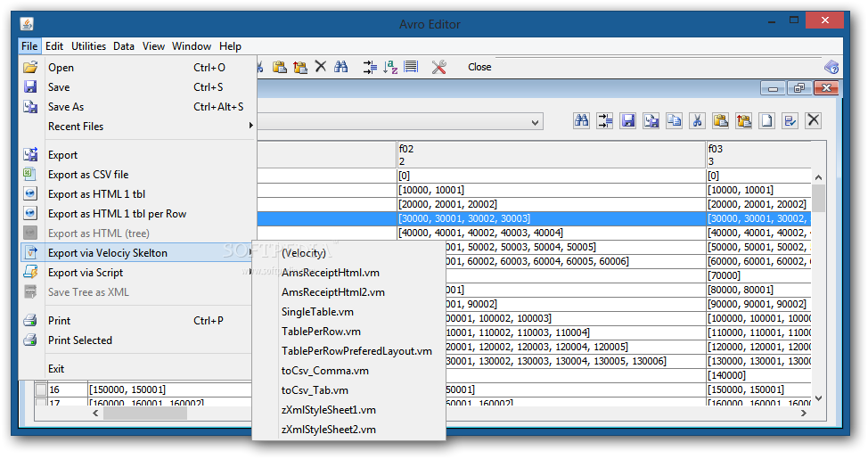Click the Copy icon in the inner window toolbar

click(675, 120)
